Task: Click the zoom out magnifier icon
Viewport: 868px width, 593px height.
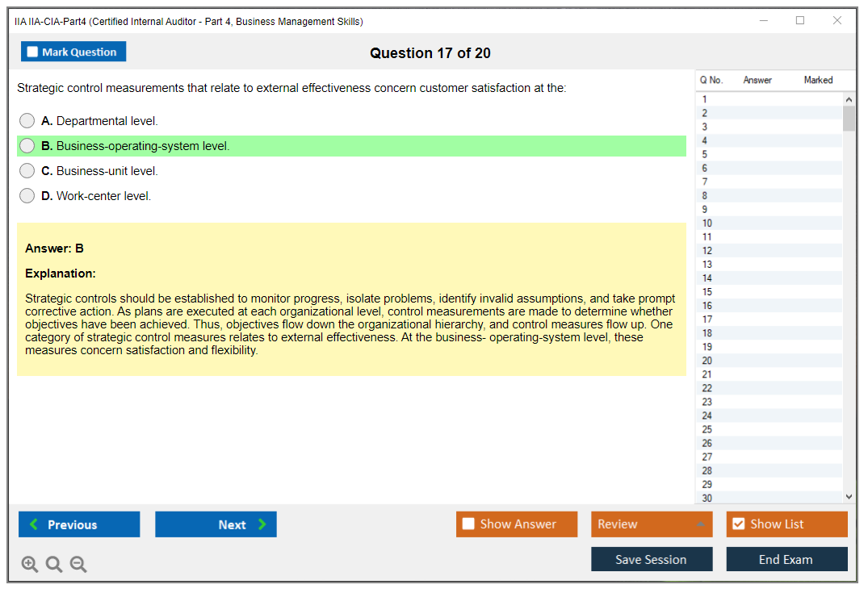Action: click(x=78, y=565)
